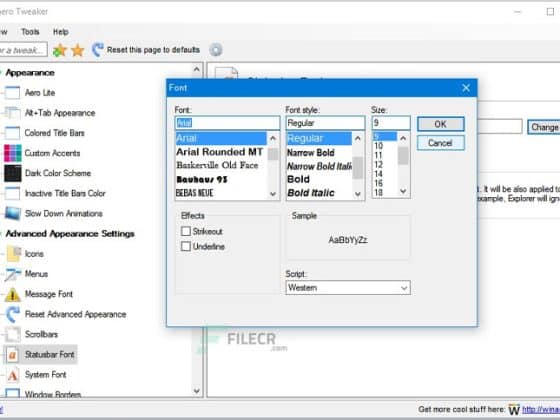Click the Colored Title Bars icon
The width and height of the screenshot is (560, 420).
click(12, 133)
